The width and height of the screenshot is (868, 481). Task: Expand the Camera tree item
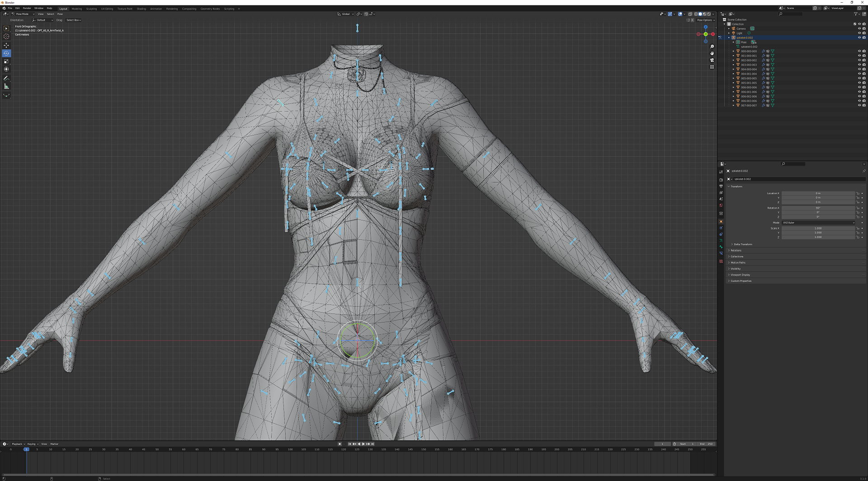coord(729,28)
